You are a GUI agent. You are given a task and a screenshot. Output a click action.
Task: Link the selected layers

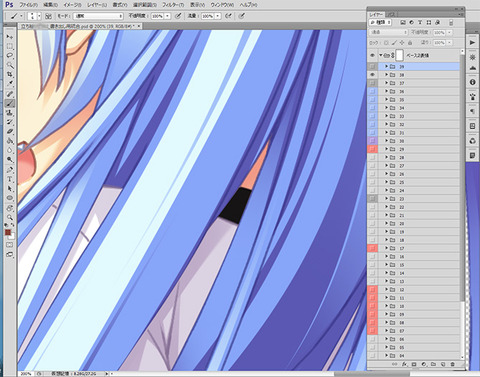coord(394,364)
